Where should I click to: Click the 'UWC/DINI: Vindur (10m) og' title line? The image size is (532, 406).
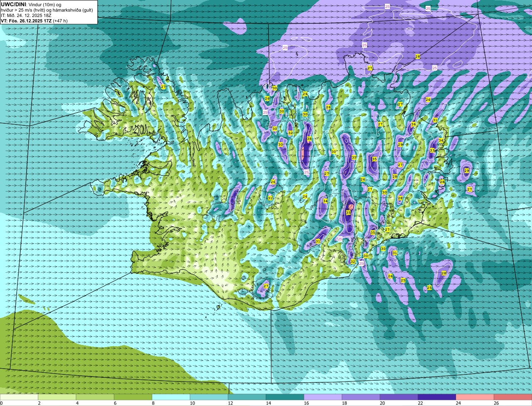pyautogui.click(x=31, y=5)
